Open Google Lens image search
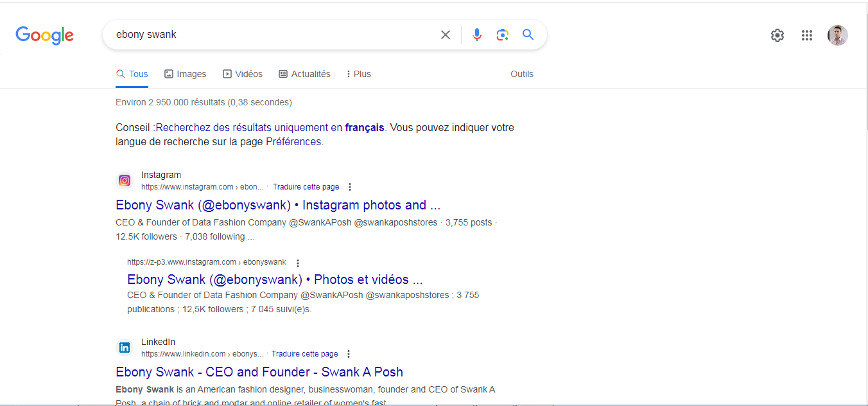 [502, 35]
